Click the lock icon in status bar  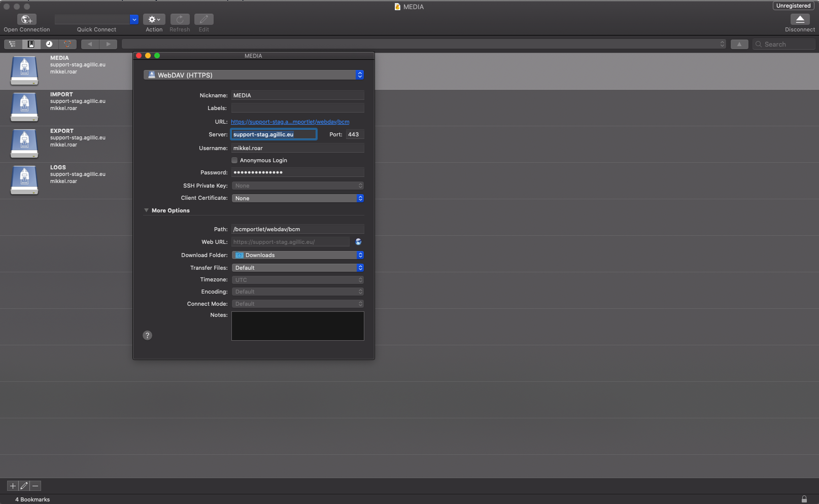[x=804, y=499]
